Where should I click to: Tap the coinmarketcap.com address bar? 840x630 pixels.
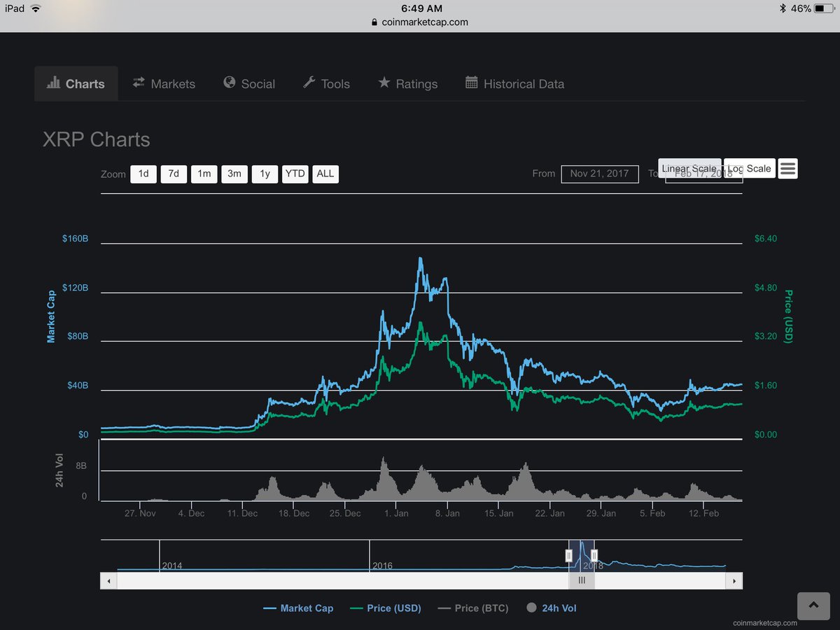(x=420, y=22)
